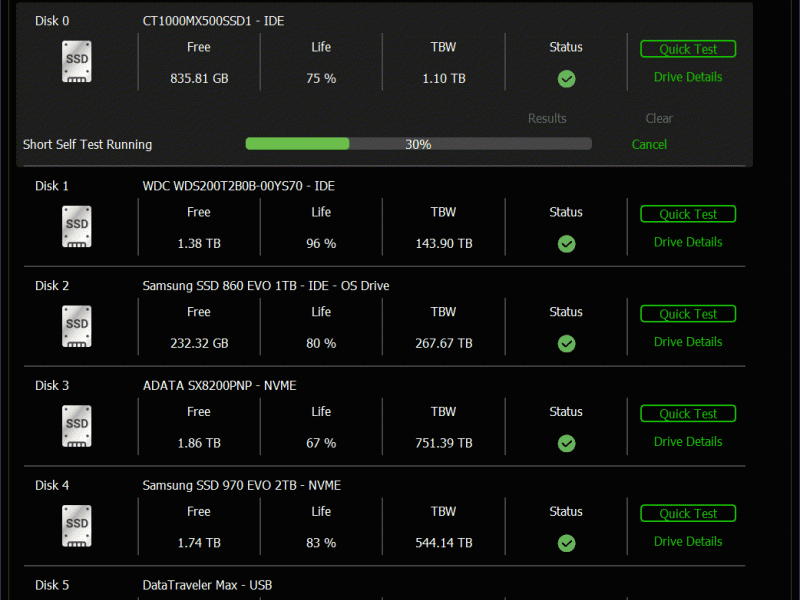Click Disk 2 free space 232.32 GB
The width and height of the screenshot is (800, 600).
tap(199, 343)
